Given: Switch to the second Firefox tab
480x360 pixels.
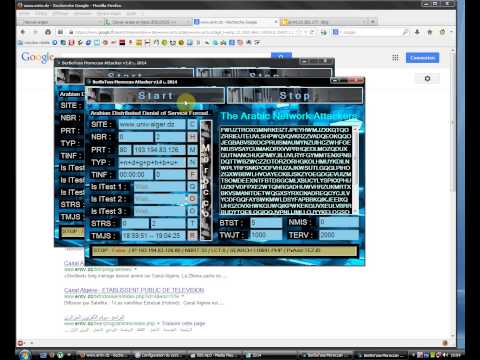Looking at the screenshot, I should pyautogui.click(x=148, y=22).
